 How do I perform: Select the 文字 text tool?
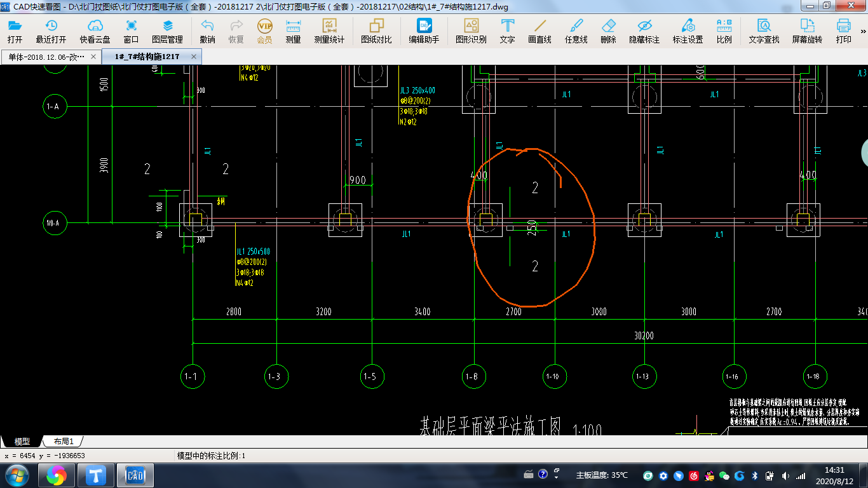(508, 31)
